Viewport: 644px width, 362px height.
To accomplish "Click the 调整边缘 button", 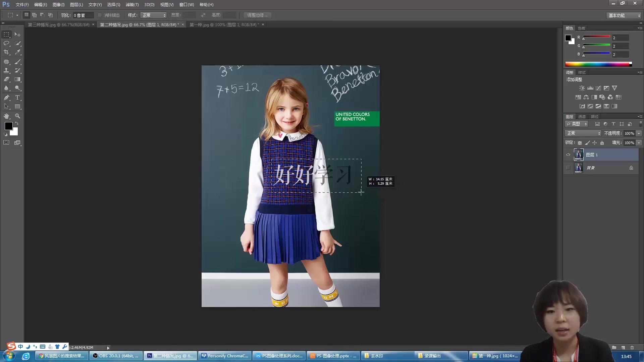I will tap(257, 15).
